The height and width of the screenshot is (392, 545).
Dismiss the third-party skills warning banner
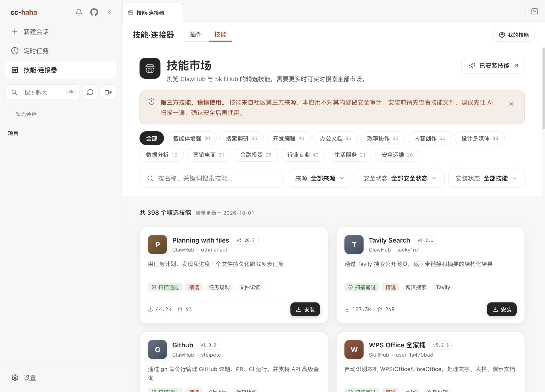coord(511,104)
